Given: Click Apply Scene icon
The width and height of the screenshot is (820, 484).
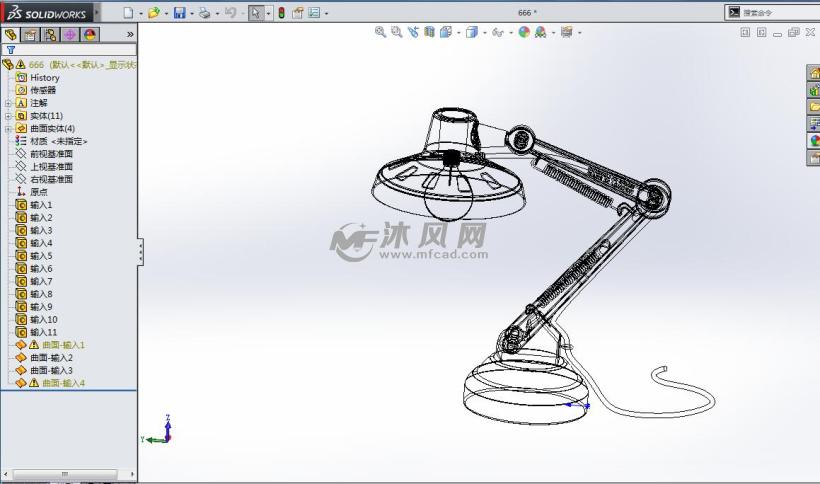Looking at the screenshot, I should pos(540,32).
